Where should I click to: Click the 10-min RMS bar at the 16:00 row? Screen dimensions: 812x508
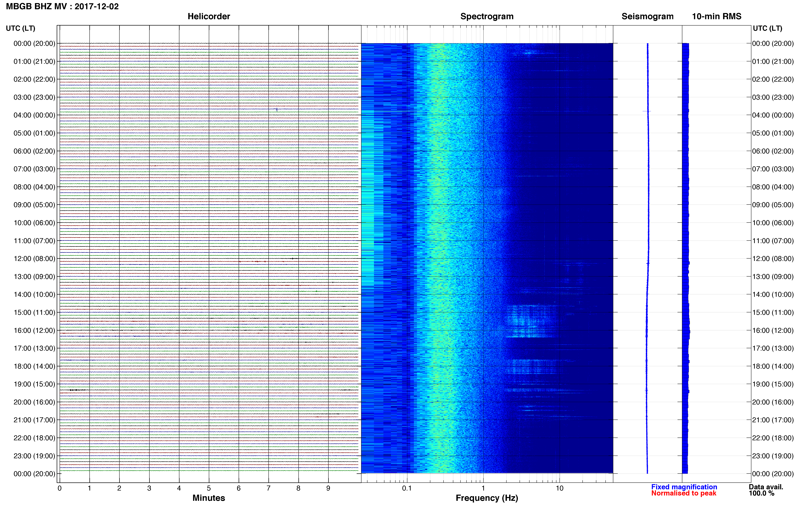(686, 332)
